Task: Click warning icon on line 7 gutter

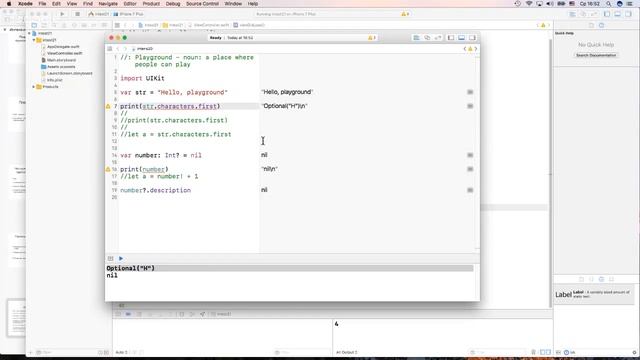Action: coord(108,106)
